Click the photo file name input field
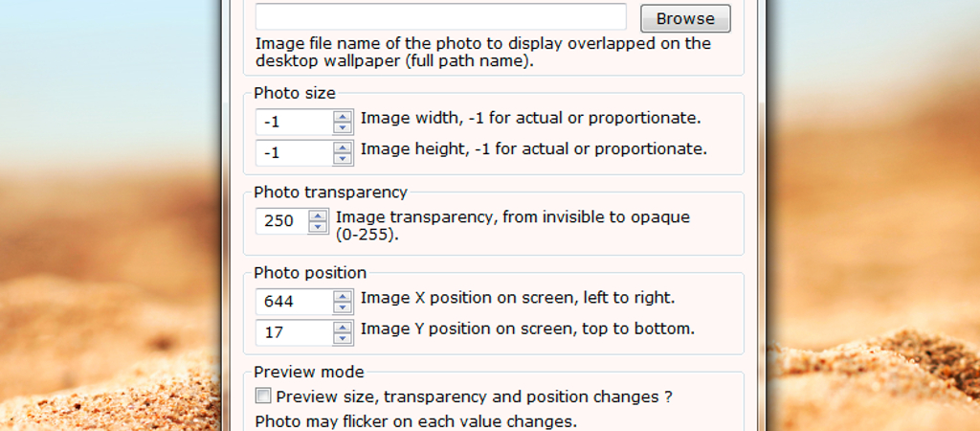Screen dimensions: 980x431 pyautogui.click(x=440, y=17)
